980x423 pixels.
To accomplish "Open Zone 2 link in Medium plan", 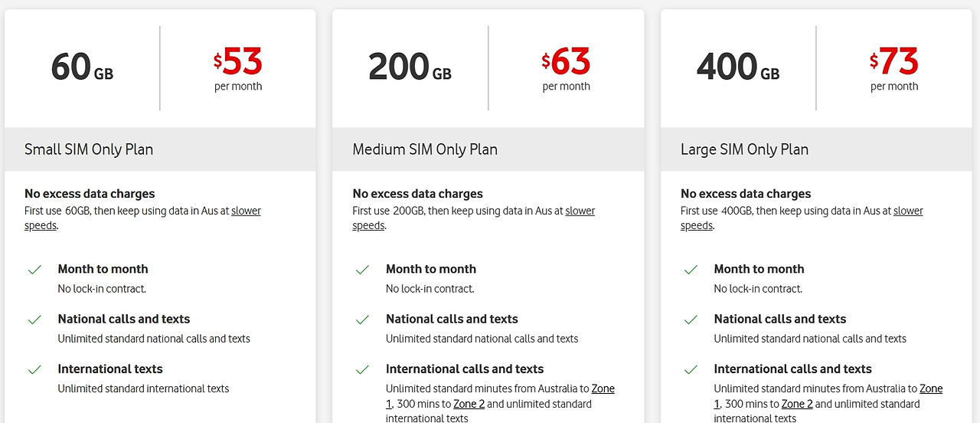I will click(469, 404).
